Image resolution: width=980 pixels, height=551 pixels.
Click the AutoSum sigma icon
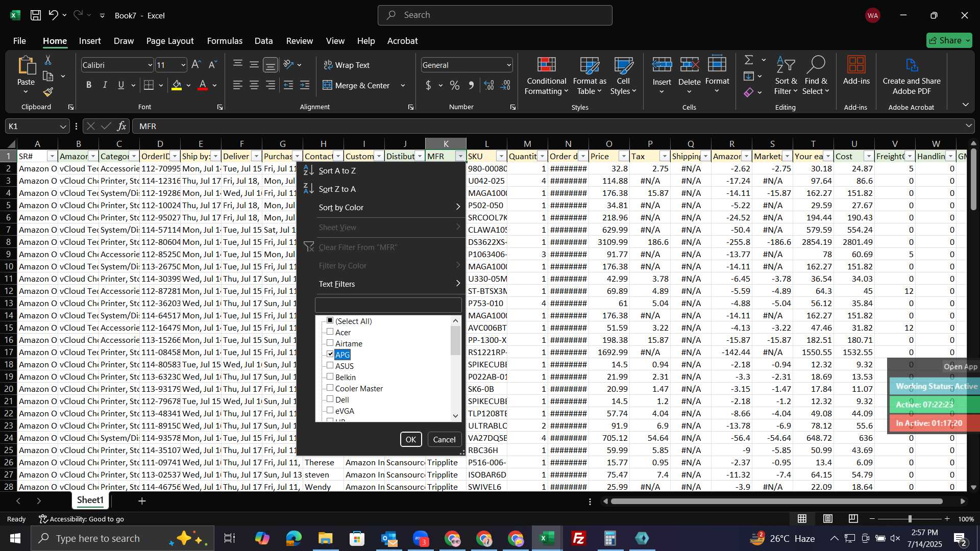[x=749, y=60]
